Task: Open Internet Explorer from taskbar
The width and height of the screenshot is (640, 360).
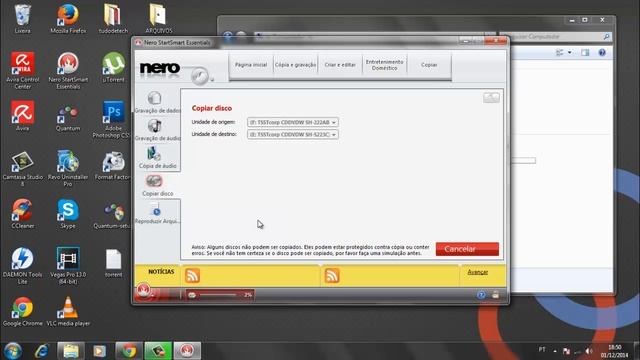Action: point(41,351)
